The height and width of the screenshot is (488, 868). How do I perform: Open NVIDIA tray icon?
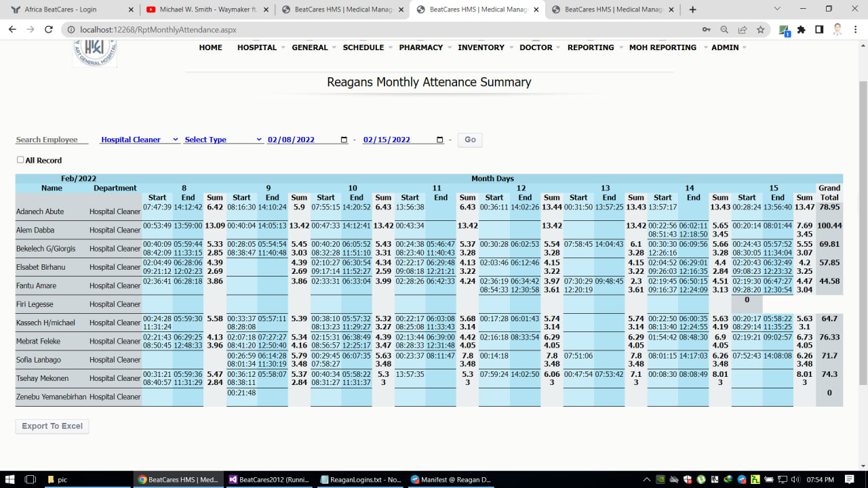click(660, 479)
